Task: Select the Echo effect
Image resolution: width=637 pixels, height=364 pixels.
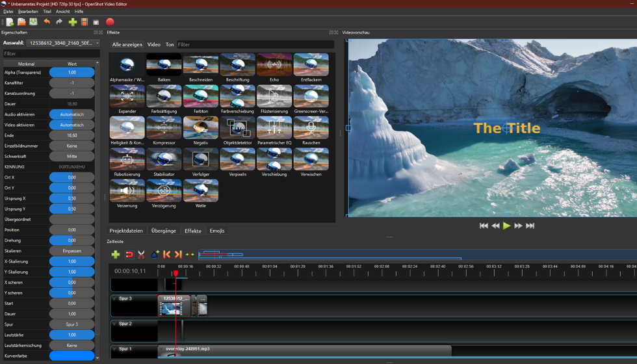Action: point(274,64)
